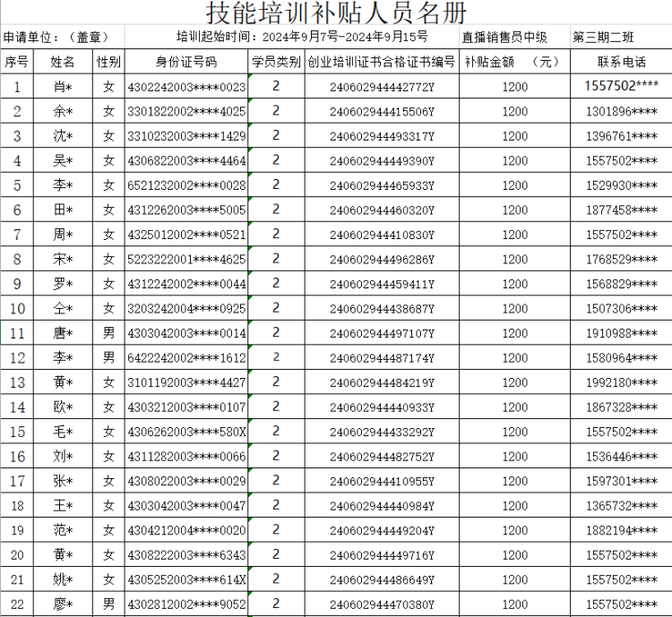672x617 pixels.
Task: Click the 联系电话 header cell
Action: (621, 62)
